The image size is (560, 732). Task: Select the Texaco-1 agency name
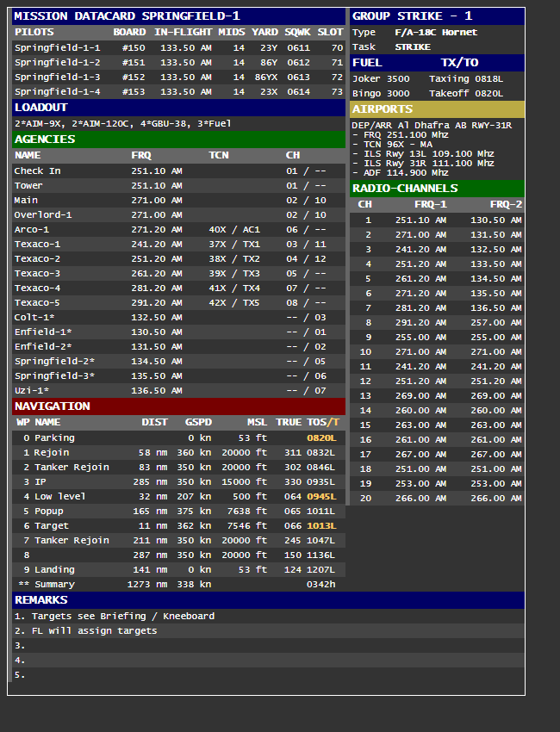37,245
